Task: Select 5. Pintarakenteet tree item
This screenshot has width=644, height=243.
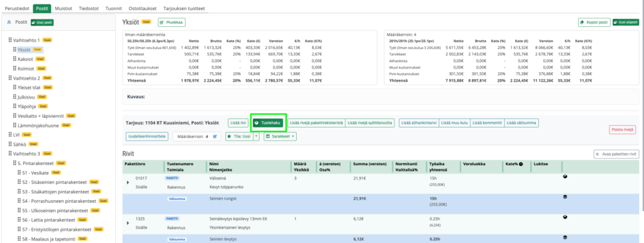Action: pyautogui.click(x=36, y=163)
